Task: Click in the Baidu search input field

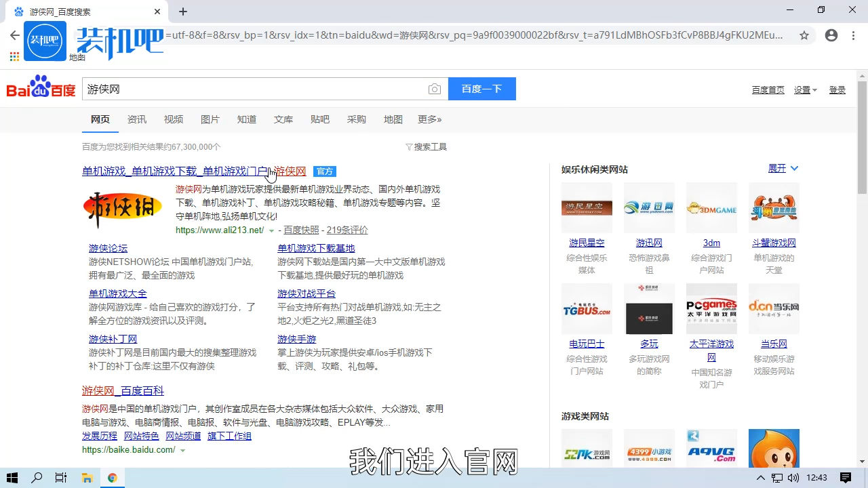Action: [x=254, y=89]
